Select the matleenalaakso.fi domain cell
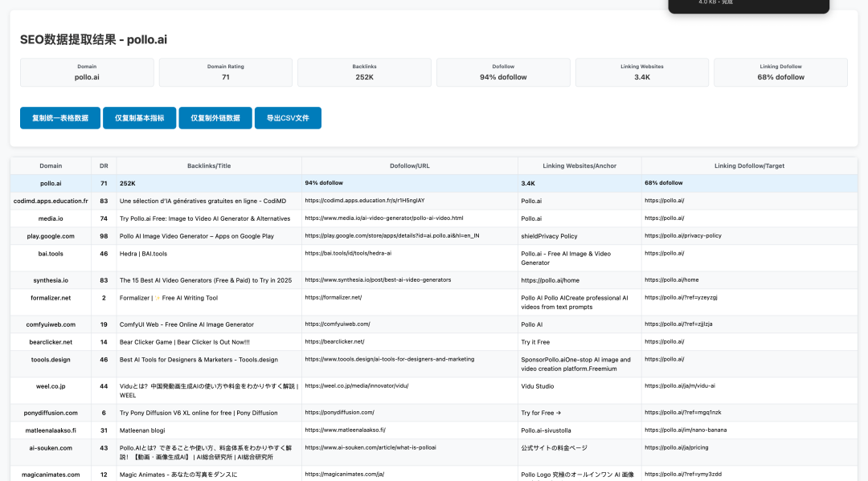Screen dimensions: 868x481 51,430
